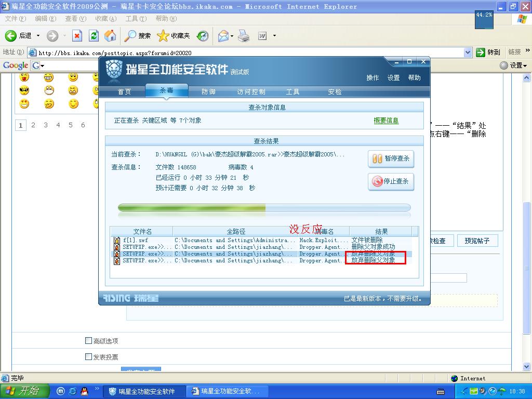Go to page 6 of emoticons
The width and height of the screenshot is (532, 399).
click(83, 125)
